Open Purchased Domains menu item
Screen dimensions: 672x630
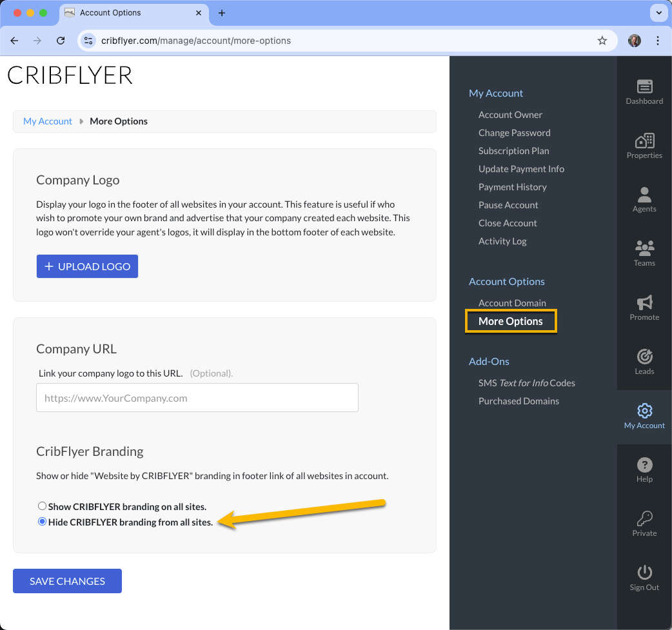click(519, 401)
